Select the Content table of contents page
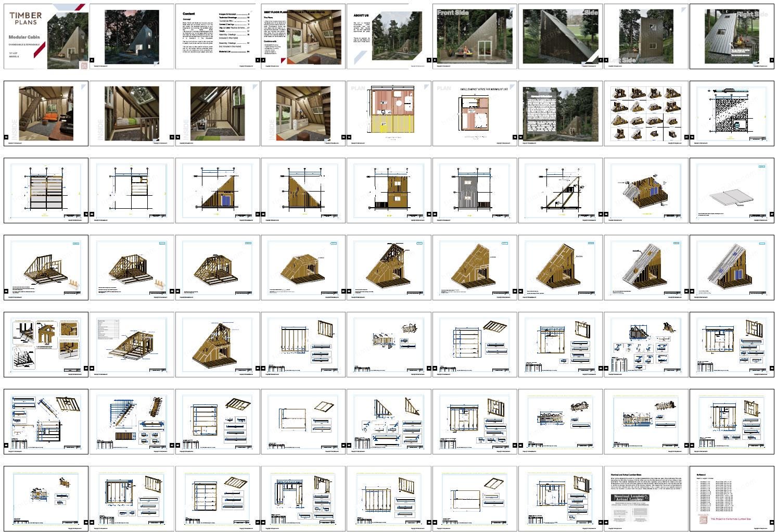 pos(217,36)
